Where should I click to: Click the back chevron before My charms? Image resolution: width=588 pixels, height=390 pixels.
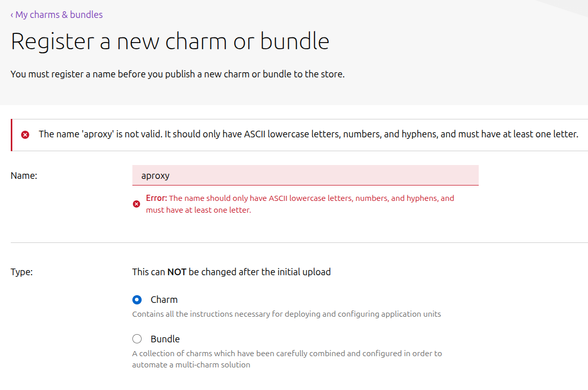click(12, 15)
